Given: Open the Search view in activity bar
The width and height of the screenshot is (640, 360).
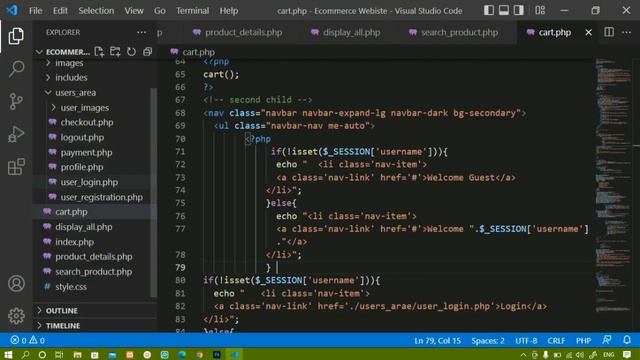Looking at the screenshot, I should tap(16, 69).
